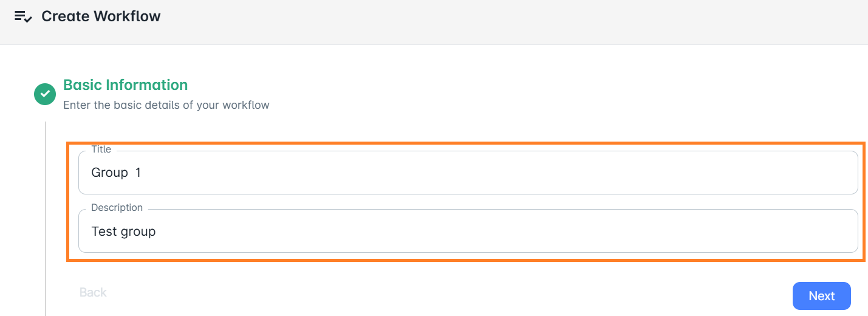
Task: Go to previous step via Back button
Action: pos(93,292)
